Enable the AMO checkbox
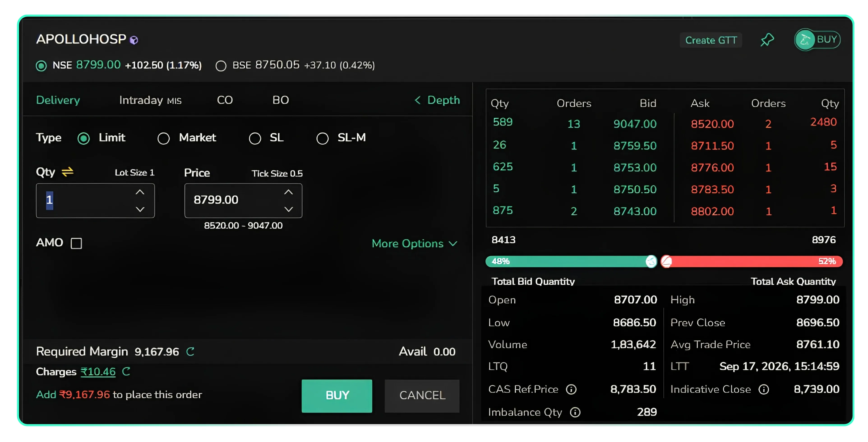 coord(76,243)
